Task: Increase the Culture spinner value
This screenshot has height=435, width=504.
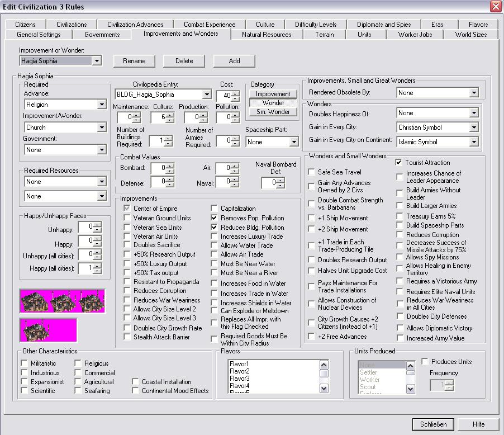Action: tap(170, 115)
